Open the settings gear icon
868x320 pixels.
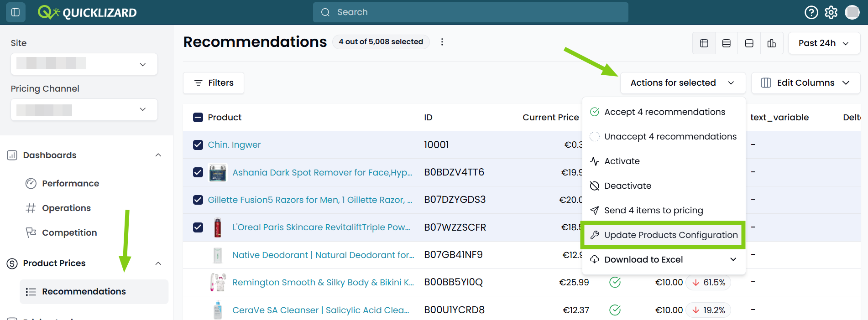point(831,12)
